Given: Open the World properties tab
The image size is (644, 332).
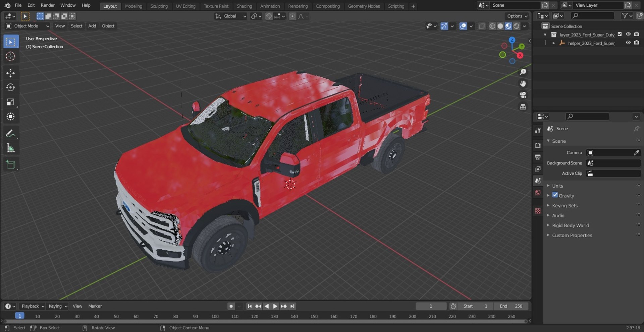Looking at the screenshot, I should click(538, 193).
